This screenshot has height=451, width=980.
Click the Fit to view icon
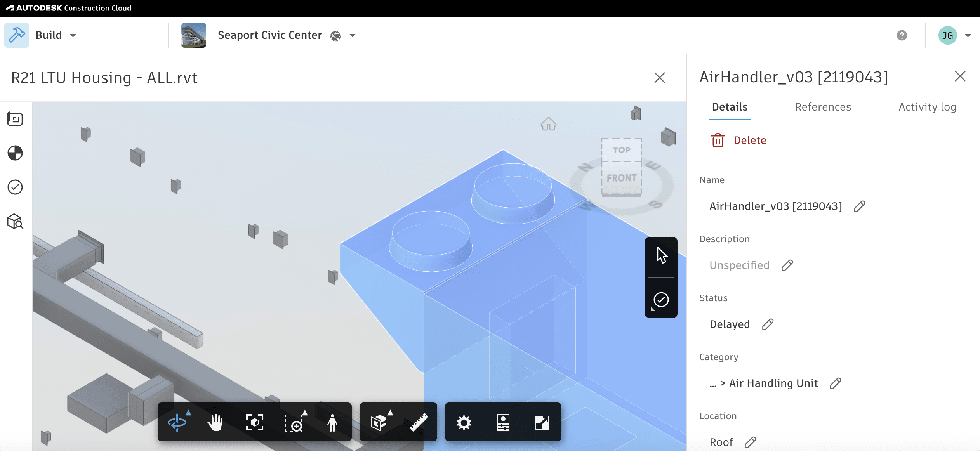tap(255, 422)
